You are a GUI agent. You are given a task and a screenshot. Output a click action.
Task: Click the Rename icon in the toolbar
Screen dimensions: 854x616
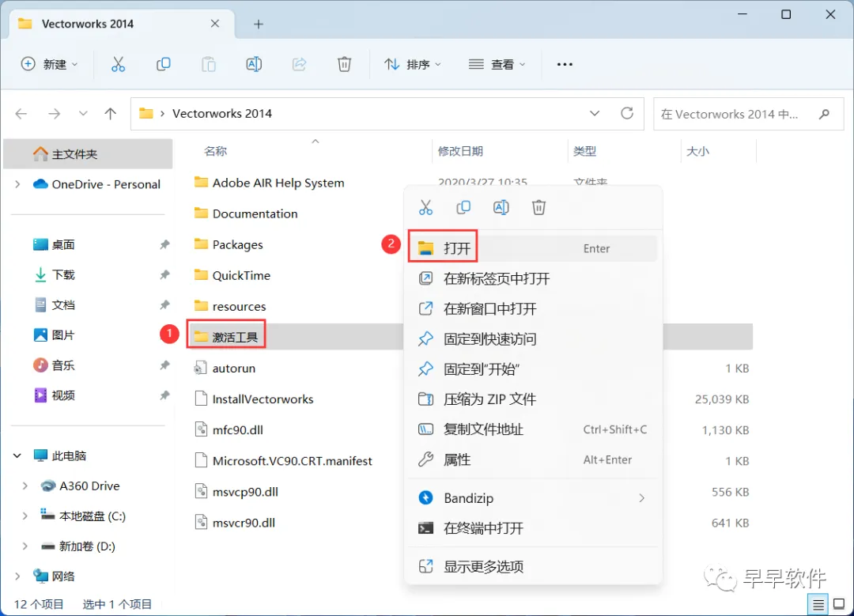[254, 64]
